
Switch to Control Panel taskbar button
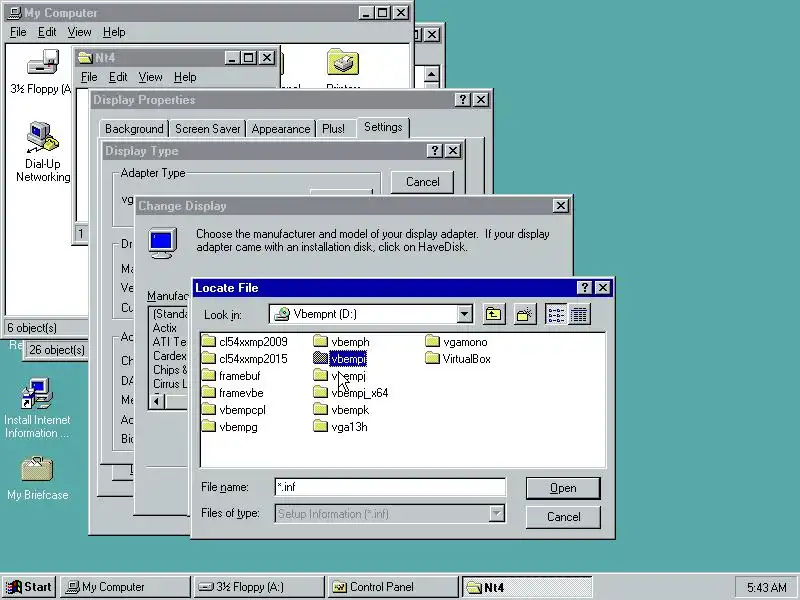pos(393,587)
